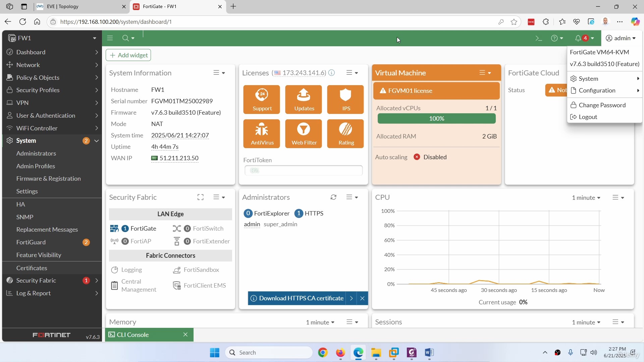The height and width of the screenshot is (362, 644).
Task: Switch to the EVE | Topology tab
Action: (82, 7)
